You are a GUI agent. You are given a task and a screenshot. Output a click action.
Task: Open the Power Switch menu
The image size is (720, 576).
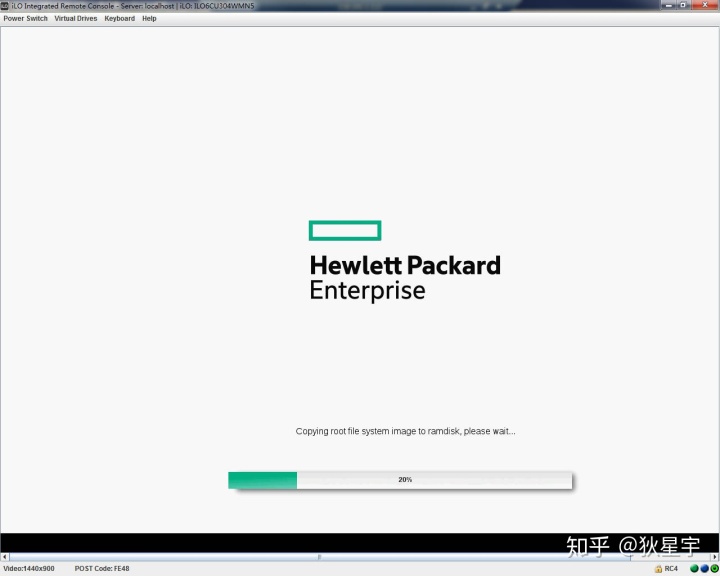25,18
